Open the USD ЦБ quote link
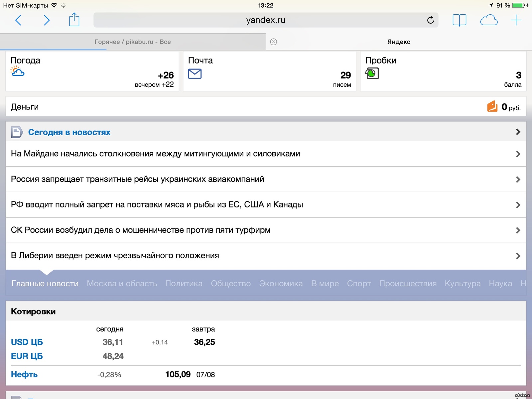Screen dimensions: 532x399 click(x=27, y=342)
